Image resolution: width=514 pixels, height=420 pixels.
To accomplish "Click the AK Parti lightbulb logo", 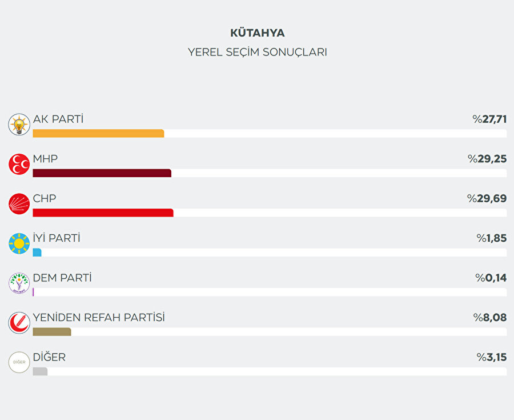I will (19, 125).
